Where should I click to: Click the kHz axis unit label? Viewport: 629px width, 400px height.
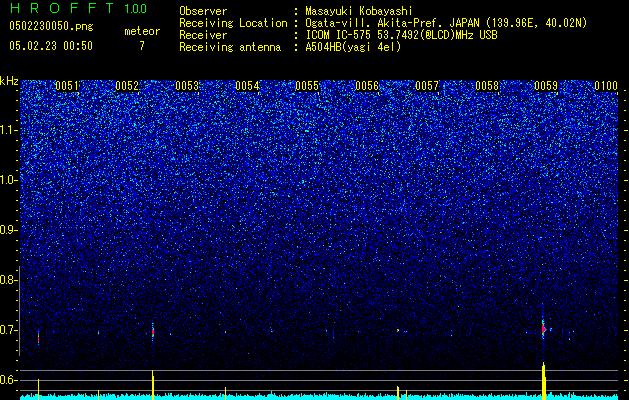[x=9, y=81]
